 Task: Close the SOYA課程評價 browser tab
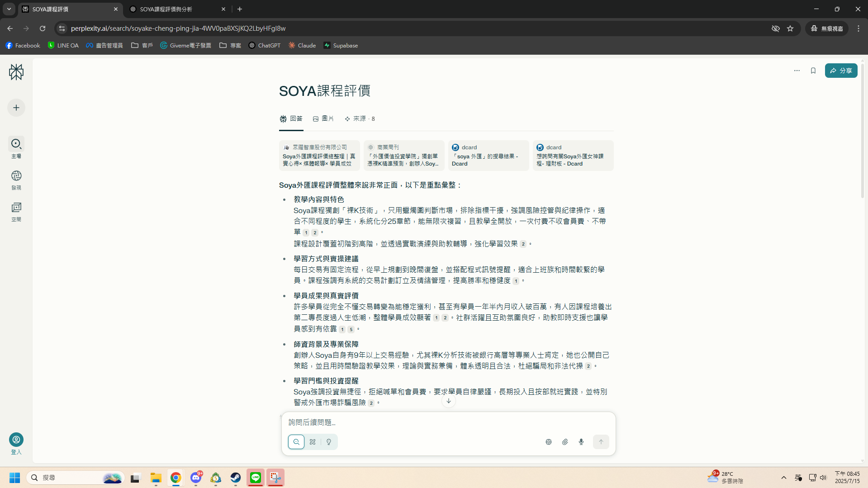tap(116, 9)
